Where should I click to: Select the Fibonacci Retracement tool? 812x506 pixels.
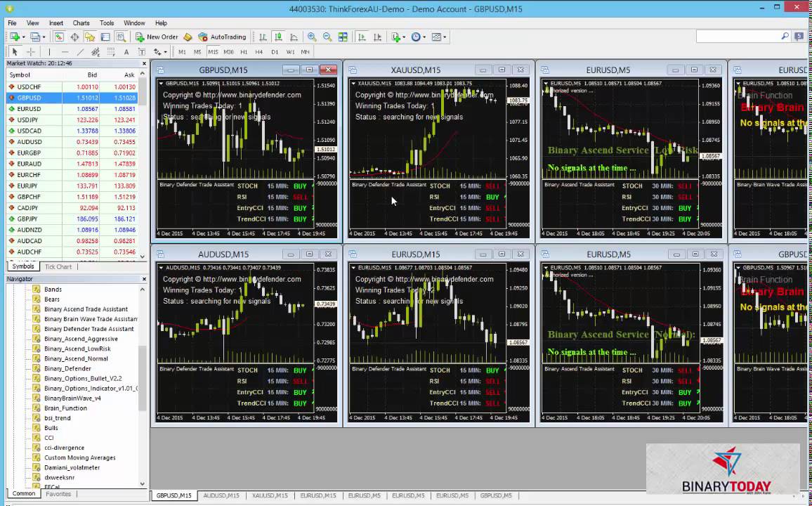(111, 52)
